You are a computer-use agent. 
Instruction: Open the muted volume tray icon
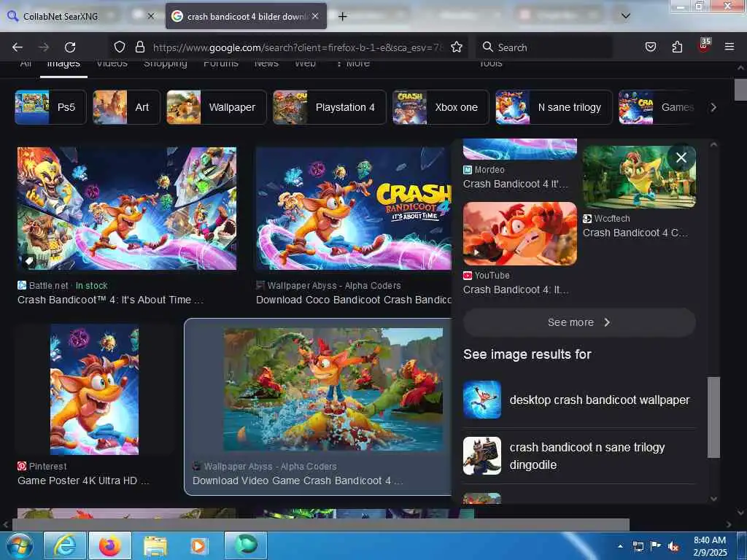click(x=673, y=547)
